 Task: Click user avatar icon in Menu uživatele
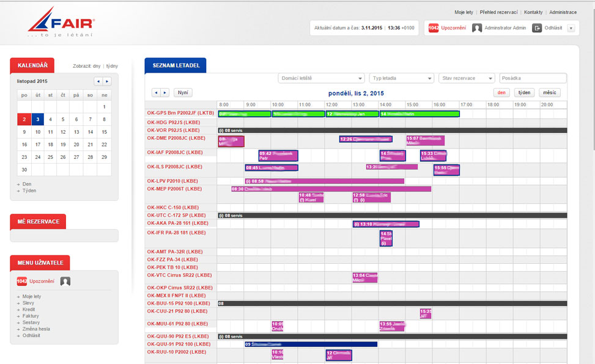point(65,282)
